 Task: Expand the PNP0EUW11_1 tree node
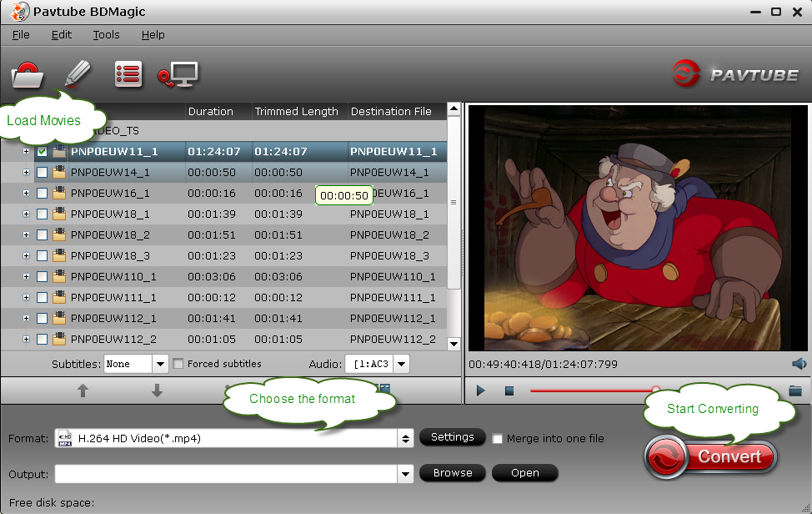click(x=26, y=151)
